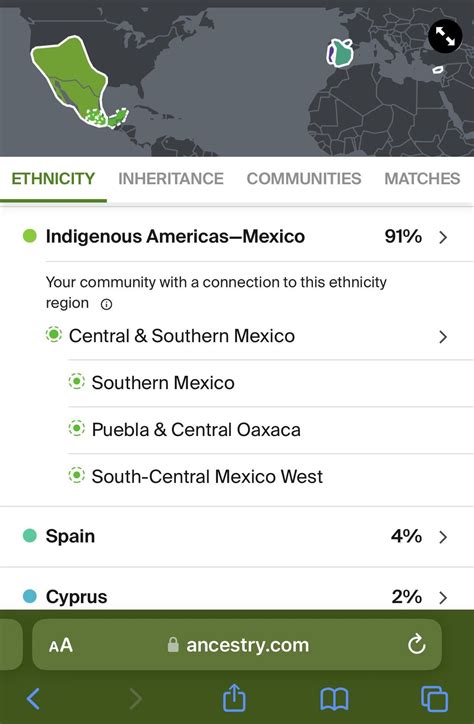
Task: Expand Indigenous Americas—Mexico details chevron
Action: tap(443, 237)
